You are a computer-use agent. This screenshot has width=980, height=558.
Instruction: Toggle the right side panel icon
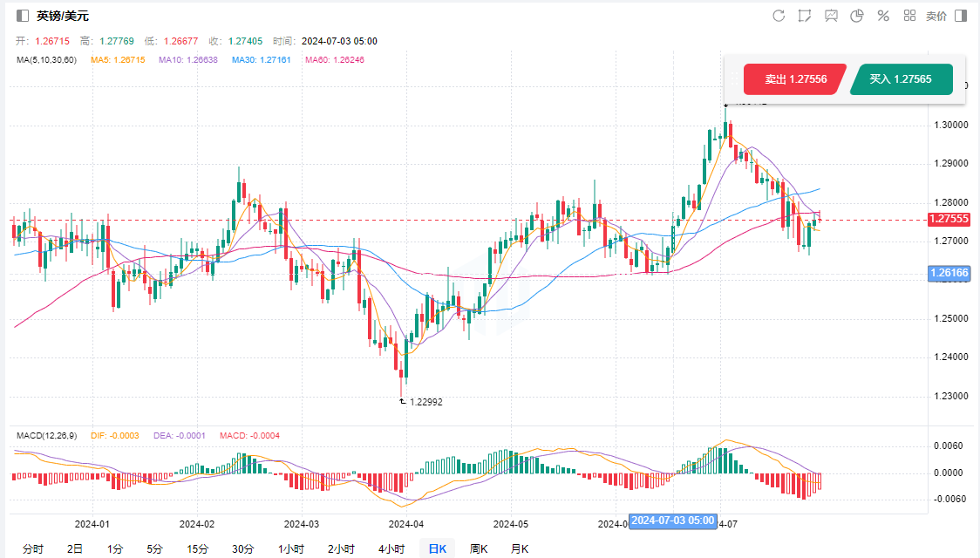(x=961, y=16)
